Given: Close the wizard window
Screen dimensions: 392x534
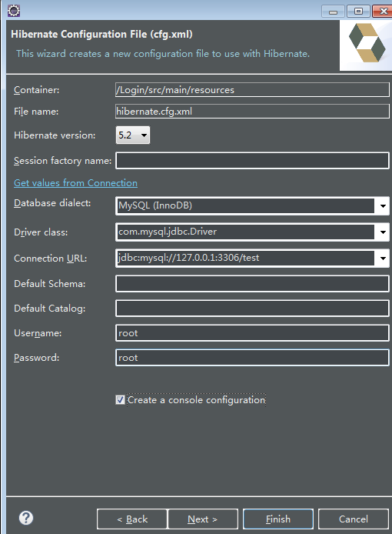Looking at the screenshot, I should point(383,12).
